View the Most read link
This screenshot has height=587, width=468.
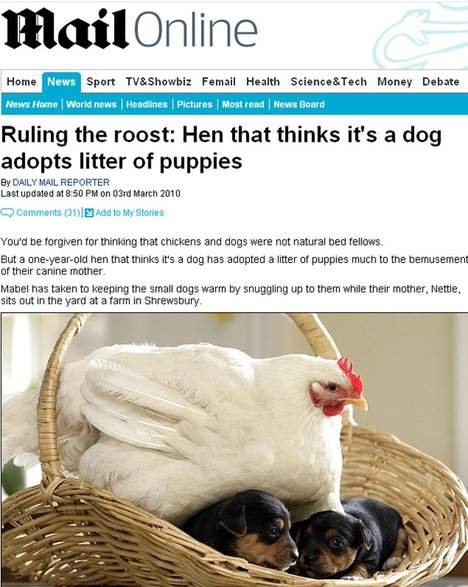[243, 104]
